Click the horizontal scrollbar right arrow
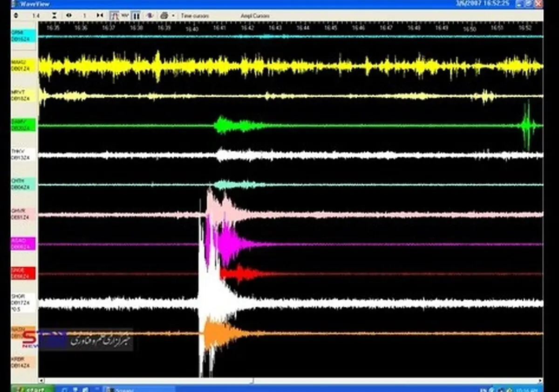Viewport: 559px width, 392px height. [x=540, y=380]
